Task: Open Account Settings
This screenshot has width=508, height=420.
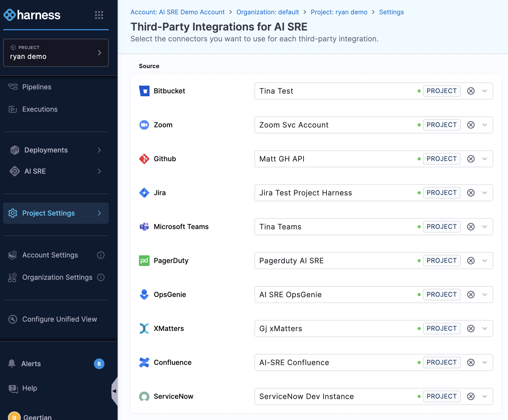Action: coord(50,255)
